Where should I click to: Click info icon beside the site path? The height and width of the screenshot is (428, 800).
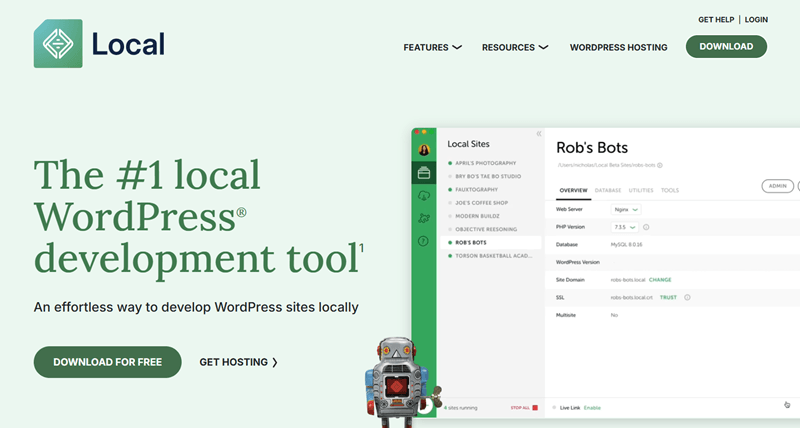(660, 165)
